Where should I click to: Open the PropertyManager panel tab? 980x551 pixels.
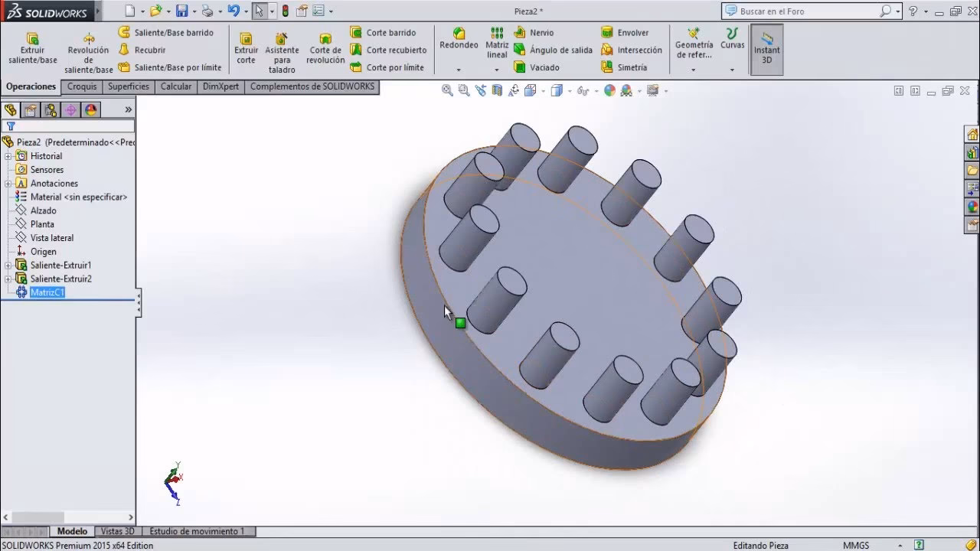(x=30, y=110)
